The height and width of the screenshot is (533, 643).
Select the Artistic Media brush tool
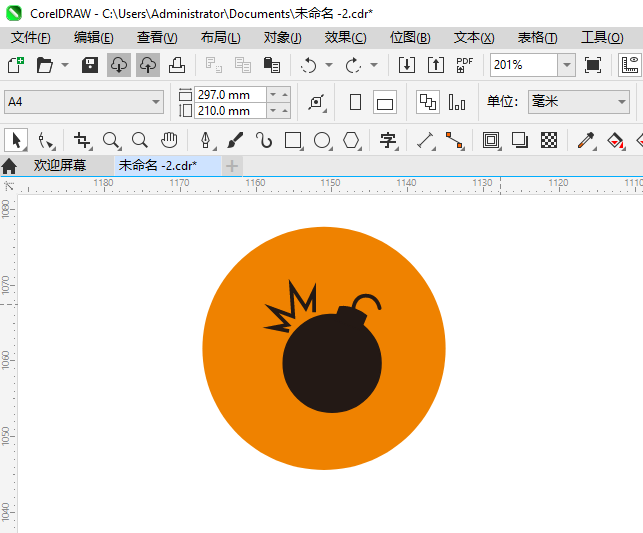tap(235, 140)
